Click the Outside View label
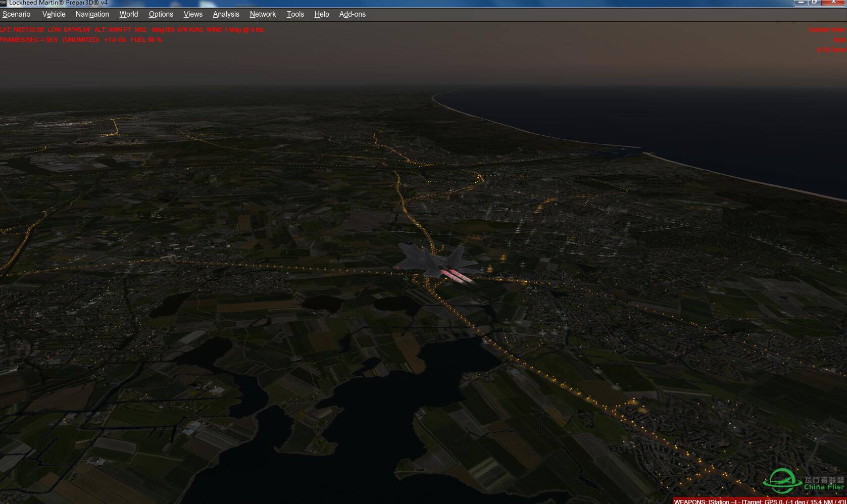This screenshot has width=847, height=504. pos(827,30)
